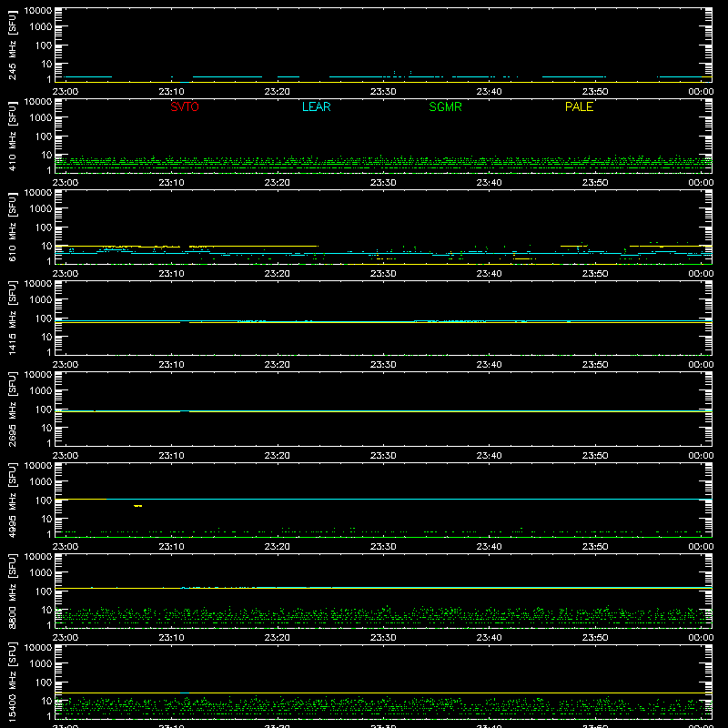Click 23:00 time label under 4995 MHz panel
Screen dimensions: 728x728
click(65, 547)
